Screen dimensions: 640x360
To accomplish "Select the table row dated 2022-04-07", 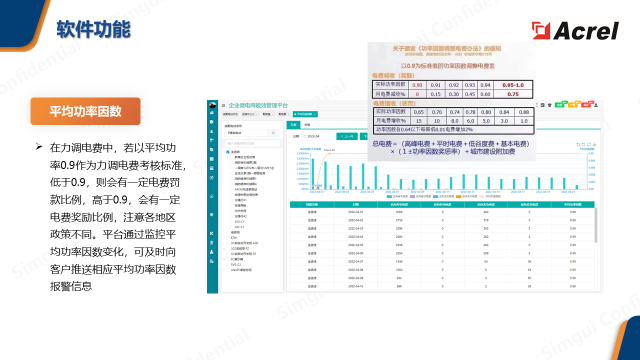I will (442, 262).
